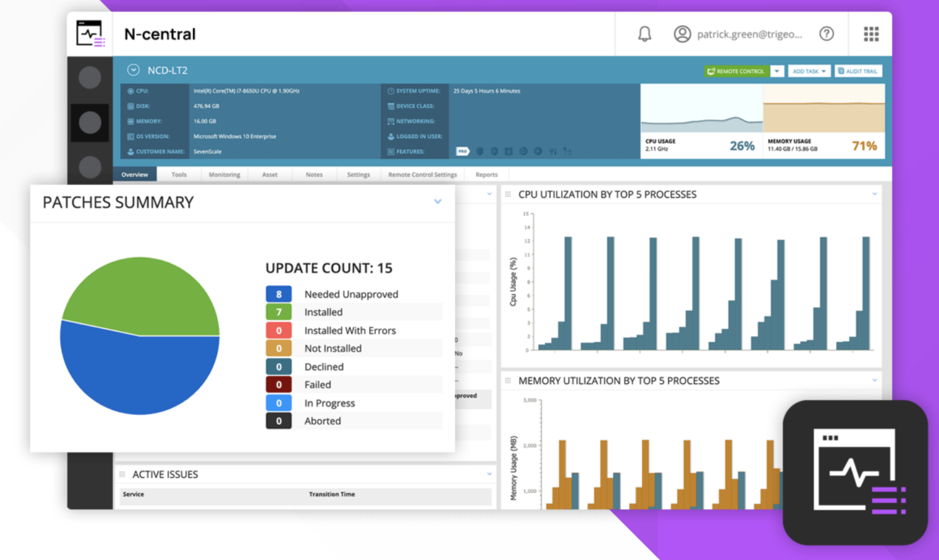This screenshot has width=939, height=560.
Task: Open the Monitoring tab
Action: (225, 174)
